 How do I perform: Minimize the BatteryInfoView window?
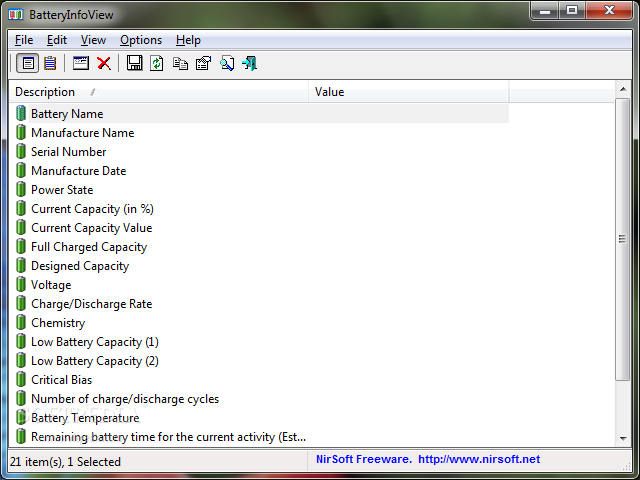click(545, 11)
